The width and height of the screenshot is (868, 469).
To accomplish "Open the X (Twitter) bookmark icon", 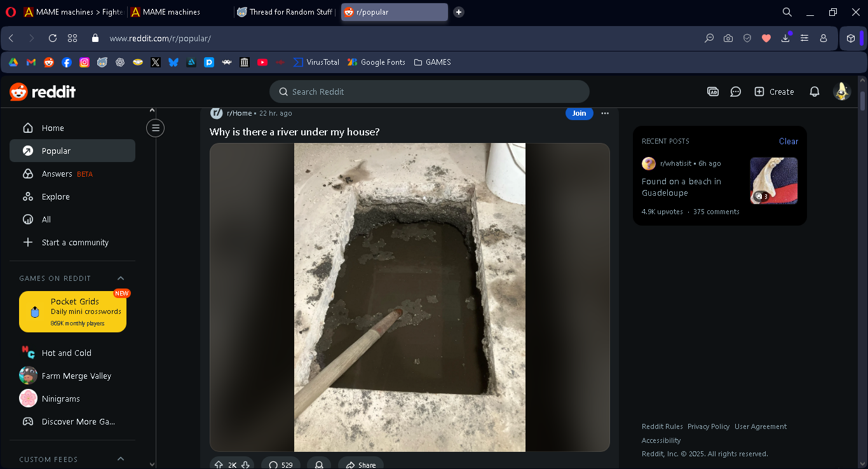I will pos(156,62).
